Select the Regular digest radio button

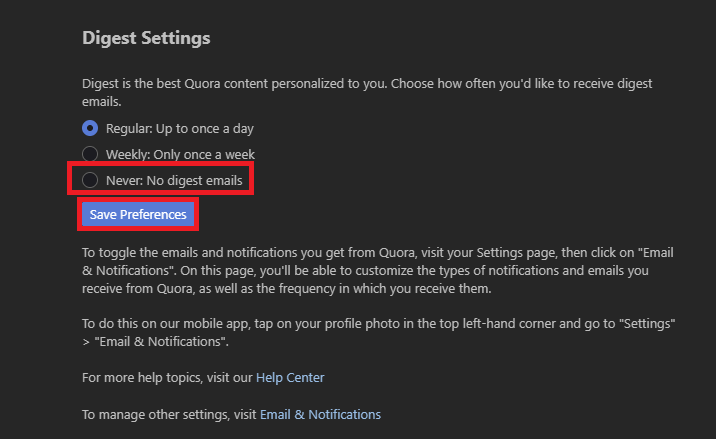[90, 128]
